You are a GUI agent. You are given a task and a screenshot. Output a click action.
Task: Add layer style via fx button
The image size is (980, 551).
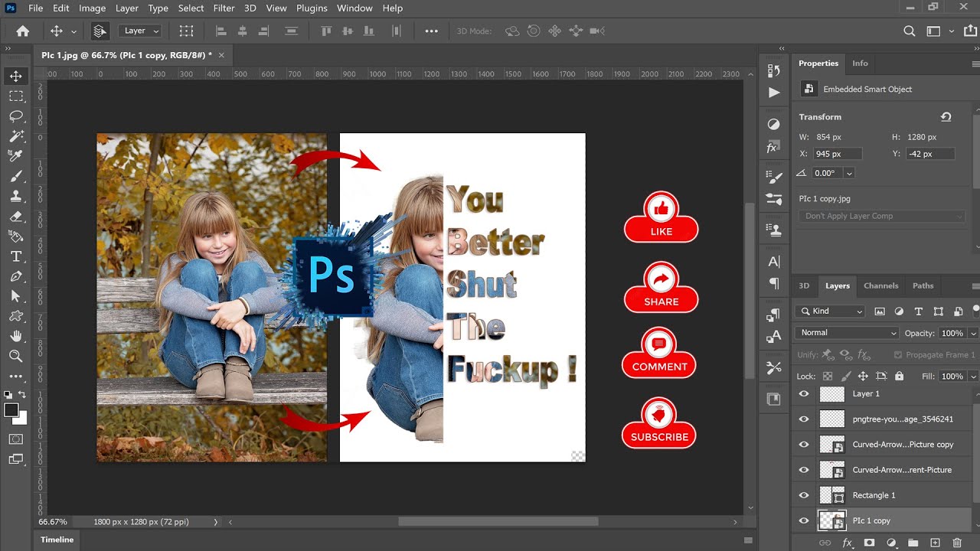[848, 543]
